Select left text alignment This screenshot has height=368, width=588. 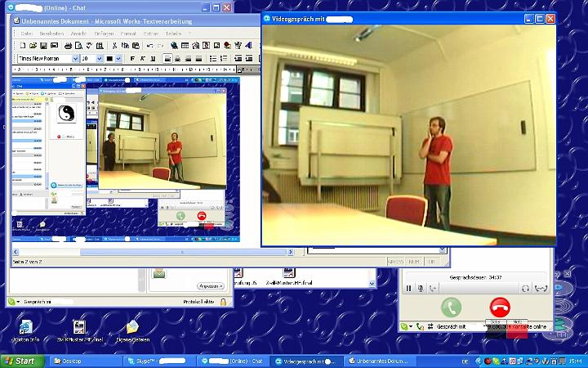(x=167, y=59)
